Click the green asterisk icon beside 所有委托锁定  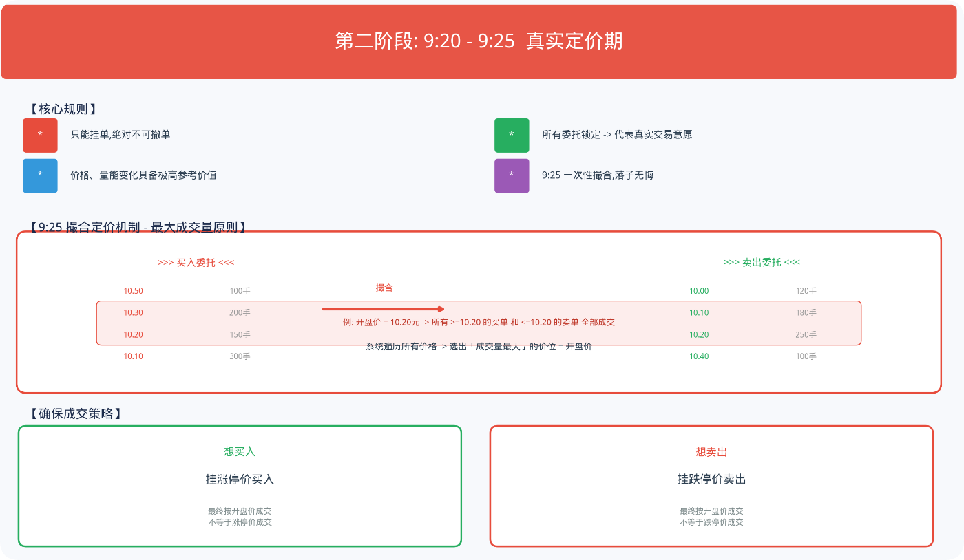pos(512,135)
